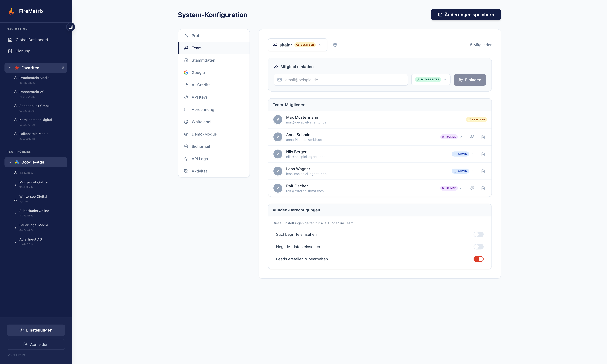The height and width of the screenshot is (364, 607).
Task: Click Änderungen speichern button
Action: point(466,15)
